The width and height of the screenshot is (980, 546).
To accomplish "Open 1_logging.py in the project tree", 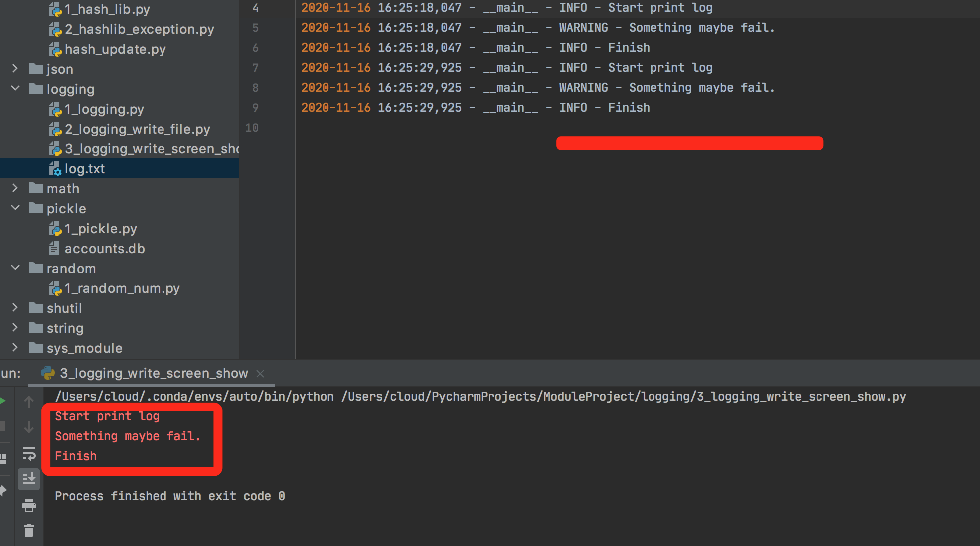I will 104,109.
